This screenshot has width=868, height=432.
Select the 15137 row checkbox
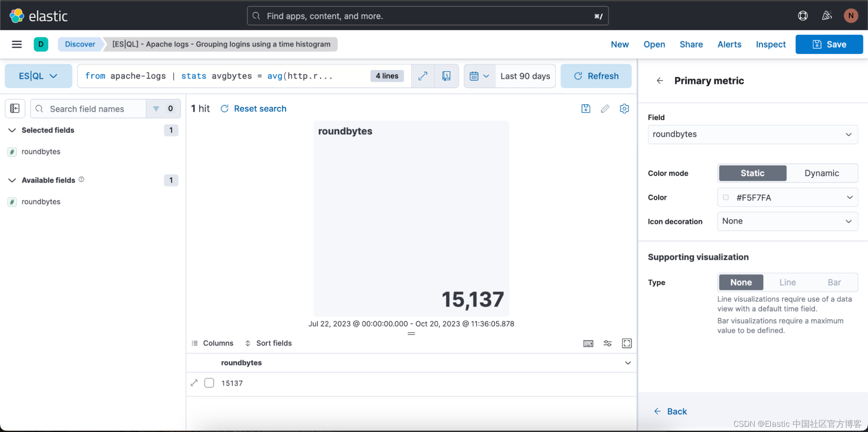pyautogui.click(x=209, y=383)
